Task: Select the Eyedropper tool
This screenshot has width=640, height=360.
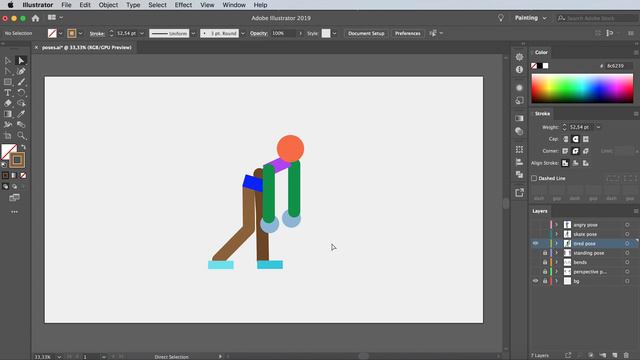Action: click(21, 114)
